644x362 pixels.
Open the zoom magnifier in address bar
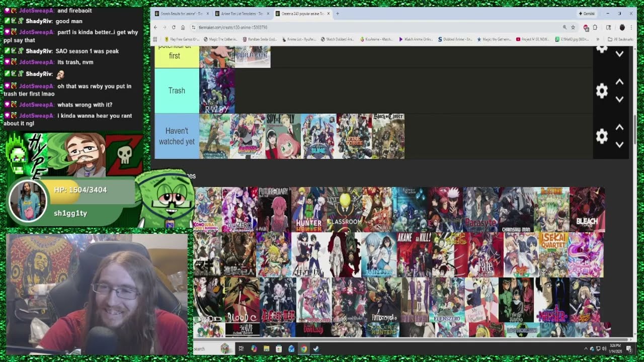[565, 27]
